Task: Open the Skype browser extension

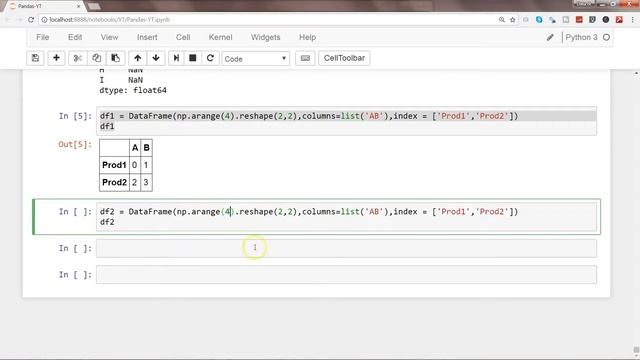Action: click(x=539, y=20)
